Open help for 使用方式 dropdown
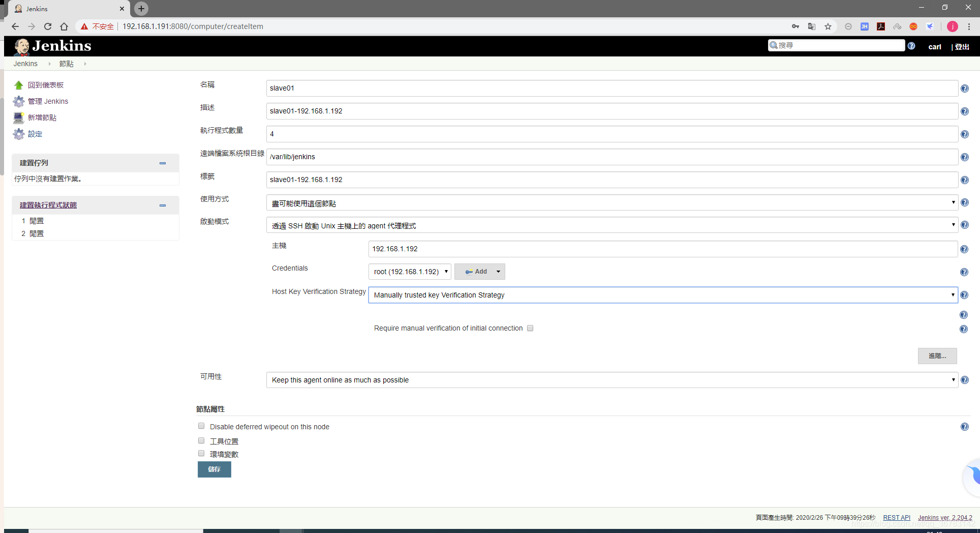This screenshot has height=533, width=980. coord(964,202)
